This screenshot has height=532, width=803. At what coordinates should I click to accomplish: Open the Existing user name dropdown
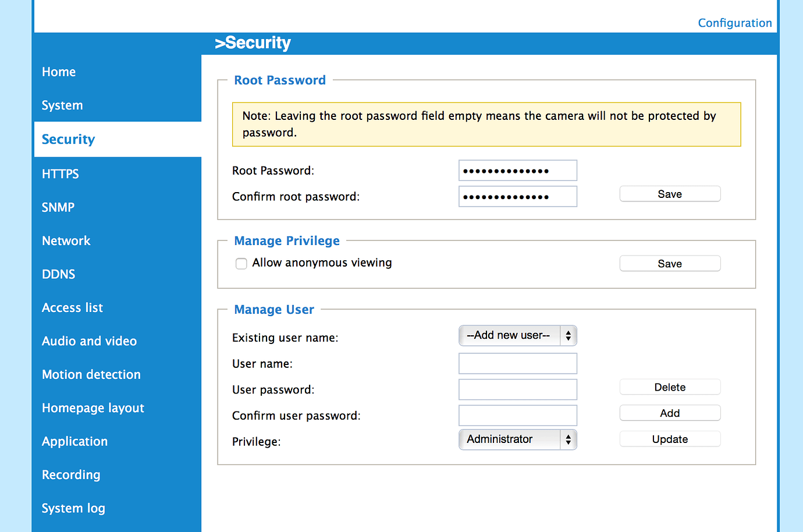(x=517, y=335)
